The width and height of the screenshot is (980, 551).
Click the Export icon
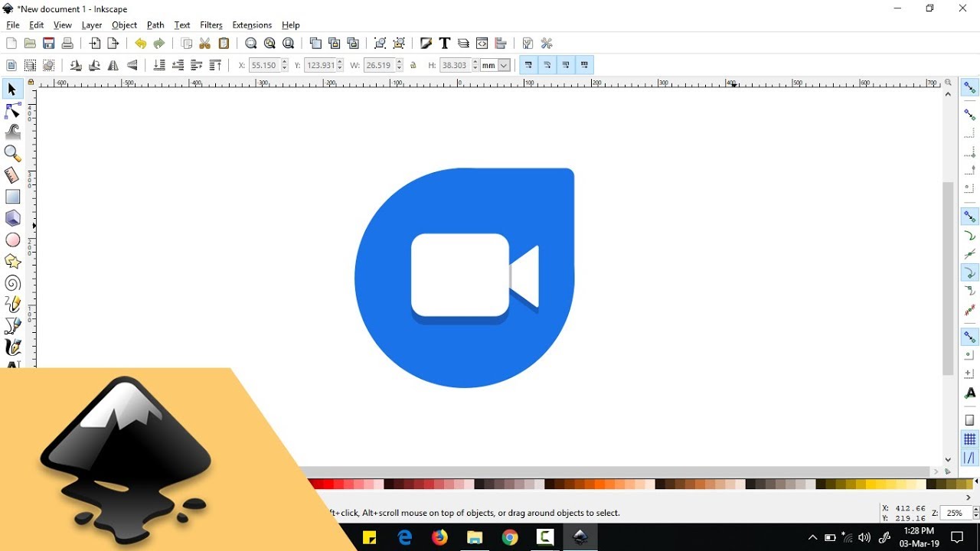click(x=113, y=44)
